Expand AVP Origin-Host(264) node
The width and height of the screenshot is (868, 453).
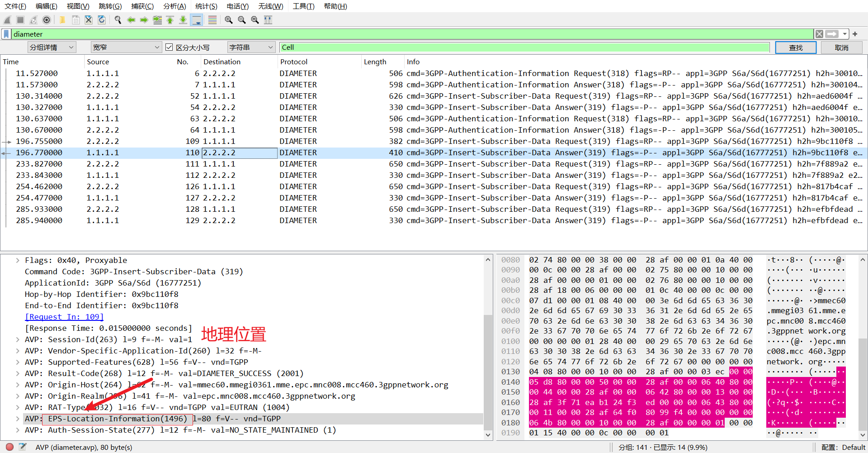click(18, 385)
